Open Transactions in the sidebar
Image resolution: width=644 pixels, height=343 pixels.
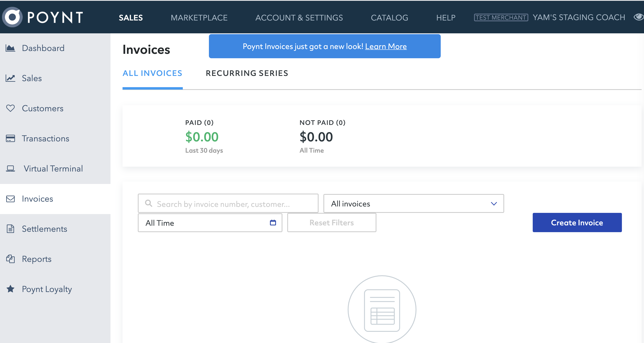[x=55, y=139]
